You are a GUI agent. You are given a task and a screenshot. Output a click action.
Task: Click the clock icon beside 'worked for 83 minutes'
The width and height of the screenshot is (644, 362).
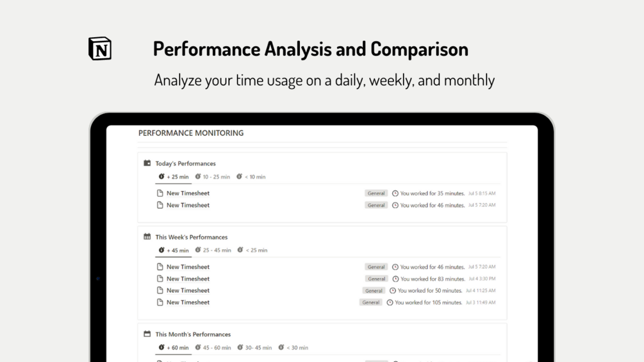[395, 279]
